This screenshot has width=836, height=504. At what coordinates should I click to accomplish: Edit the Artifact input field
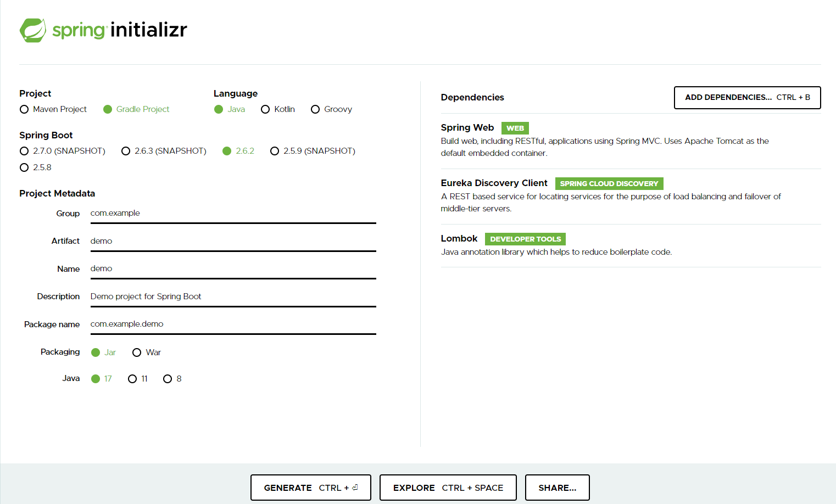click(233, 242)
